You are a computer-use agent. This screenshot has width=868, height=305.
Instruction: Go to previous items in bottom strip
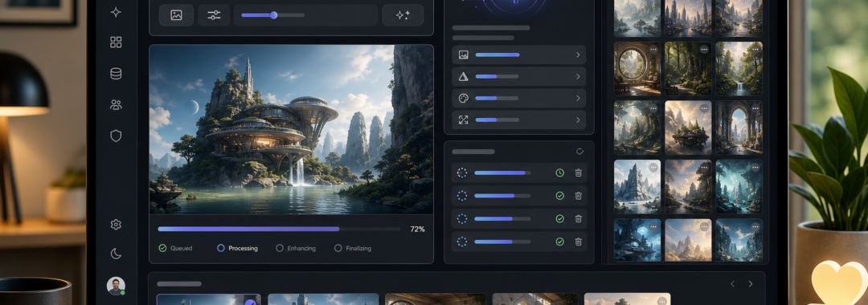732,284
